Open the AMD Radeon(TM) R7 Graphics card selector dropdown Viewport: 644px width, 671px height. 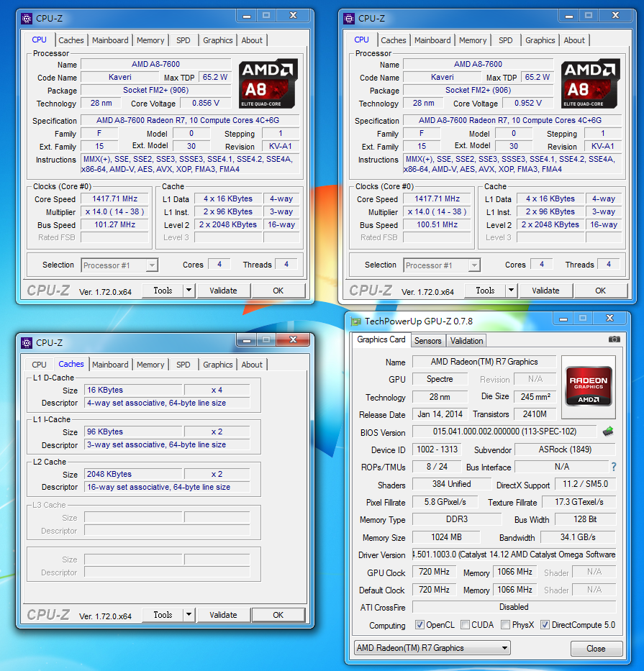tap(432, 648)
